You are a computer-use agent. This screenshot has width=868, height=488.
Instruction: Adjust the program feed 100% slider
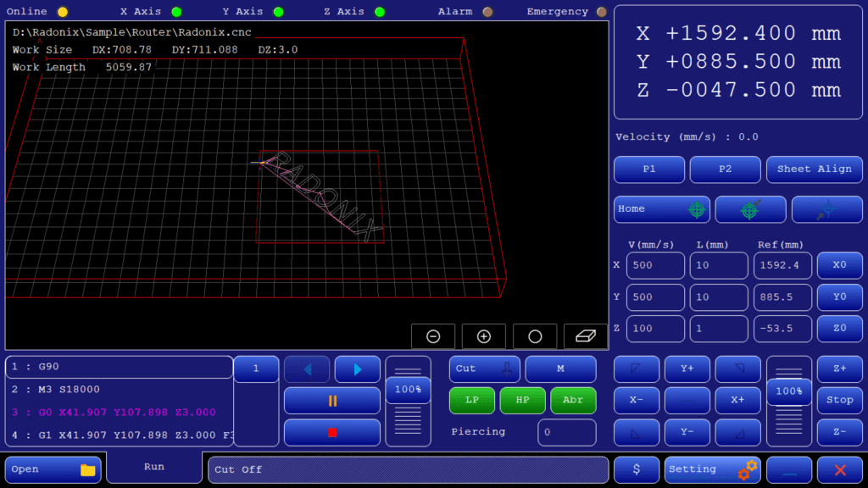408,390
